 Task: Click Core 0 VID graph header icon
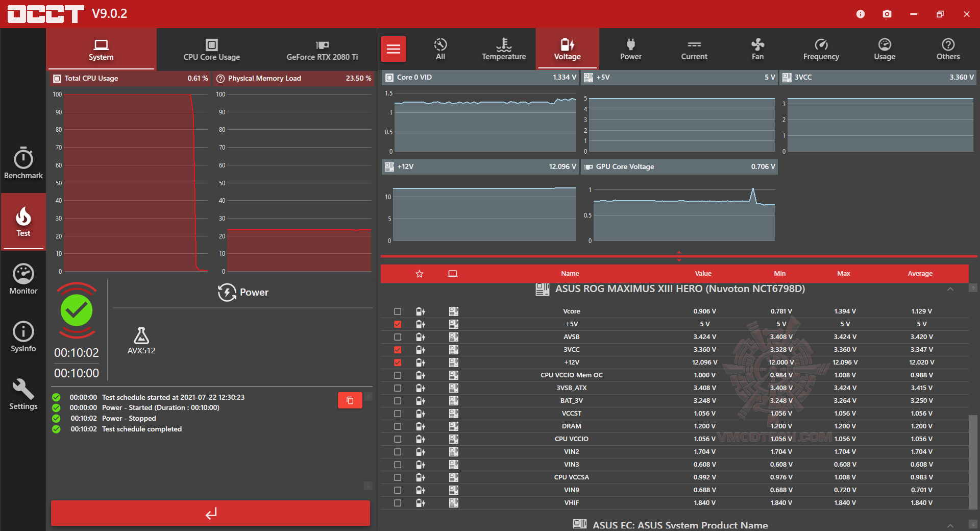tap(389, 78)
